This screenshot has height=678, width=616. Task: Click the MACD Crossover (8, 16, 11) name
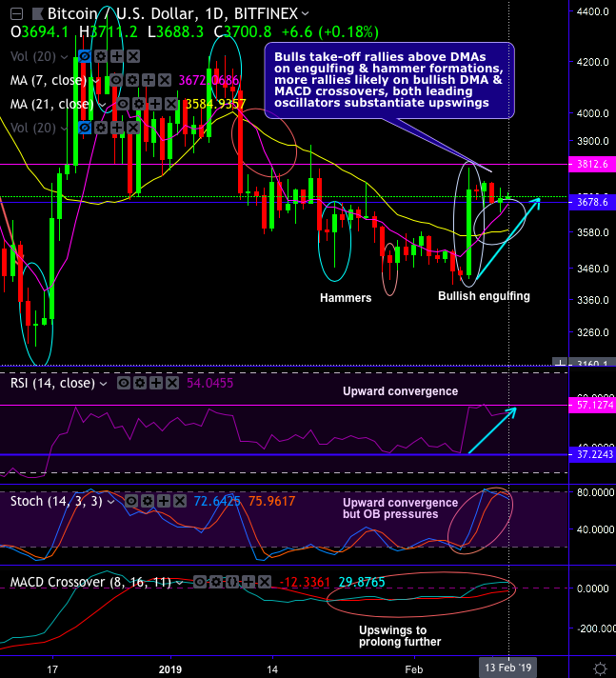(90, 582)
